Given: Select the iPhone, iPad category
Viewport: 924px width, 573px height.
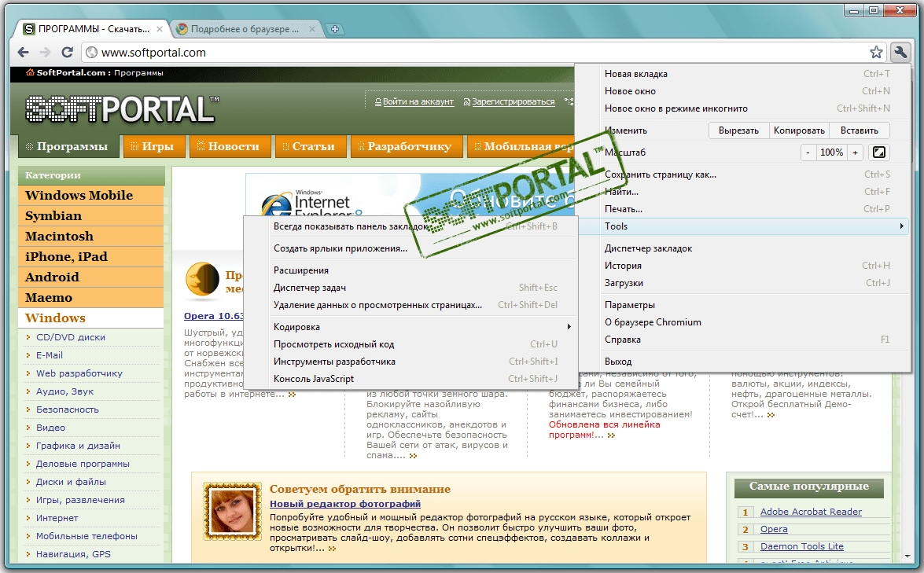Looking at the screenshot, I should coord(90,257).
